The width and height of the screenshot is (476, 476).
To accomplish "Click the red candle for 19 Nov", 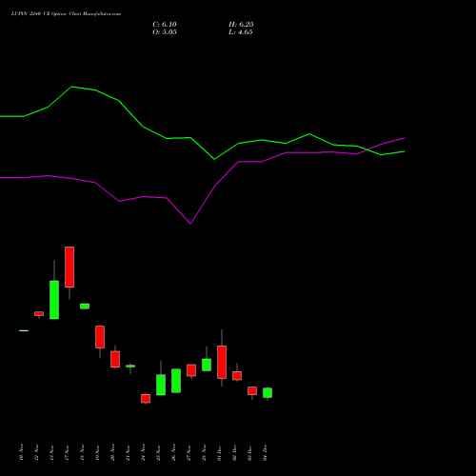I will point(100,337).
